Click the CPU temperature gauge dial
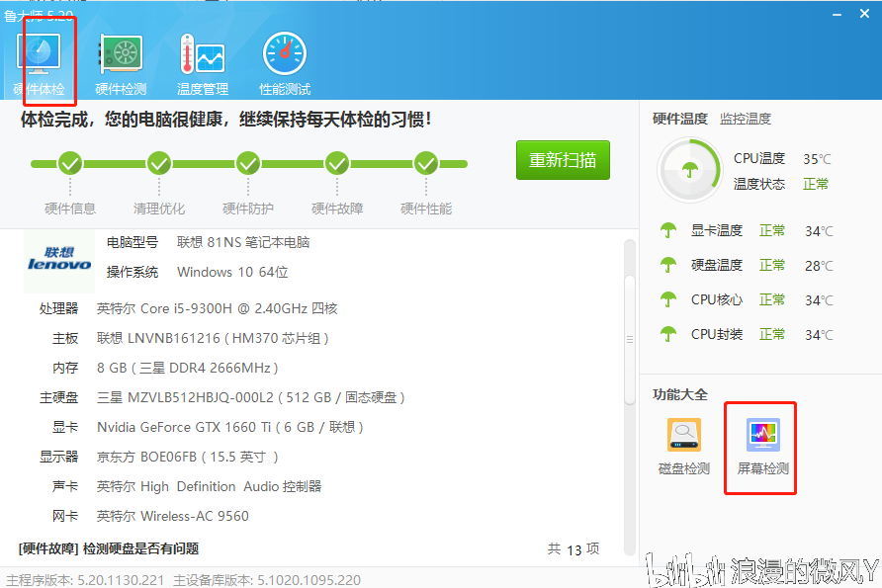This screenshot has width=882, height=588. pyautogui.click(x=689, y=170)
